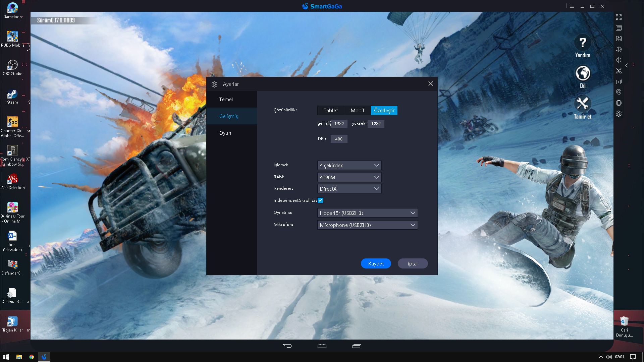The height and width of the screenshot is (362, 644).
Task: Click the location pin icon in sidebar
Action: click(619, 92)
